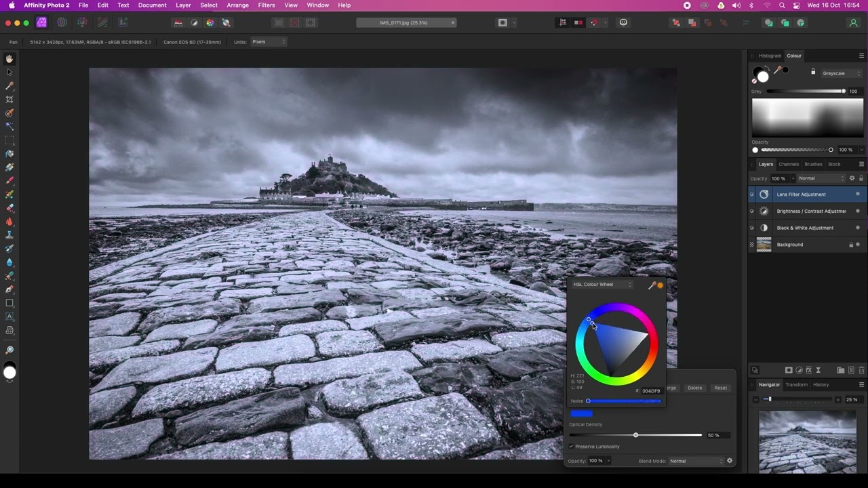Image resolution: width=868 pixels, height=488 pixels.
Task: Open the account profile icon
Action: (x=853, y=22)
